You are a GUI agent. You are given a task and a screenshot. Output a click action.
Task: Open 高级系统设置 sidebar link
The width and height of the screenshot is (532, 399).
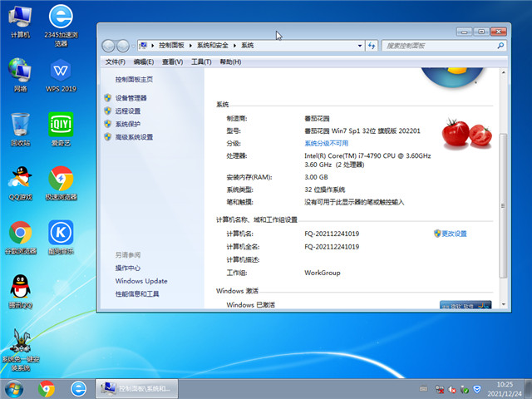[x=134, y=137]
